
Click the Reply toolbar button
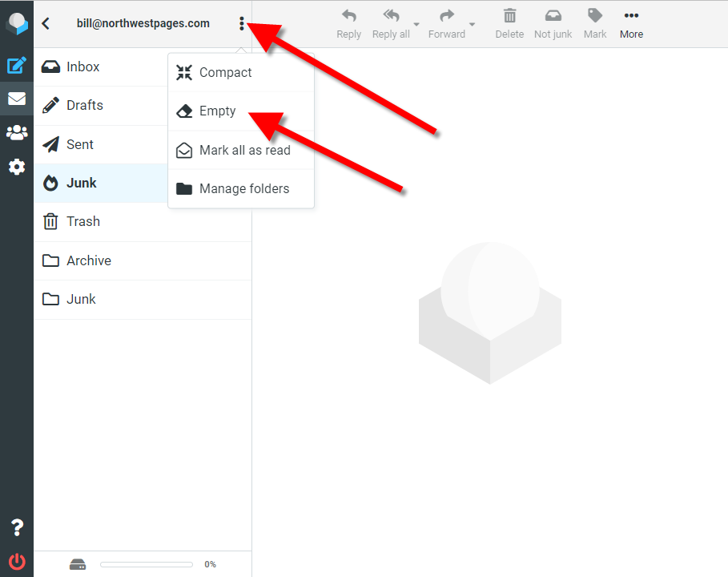point(348,24)
